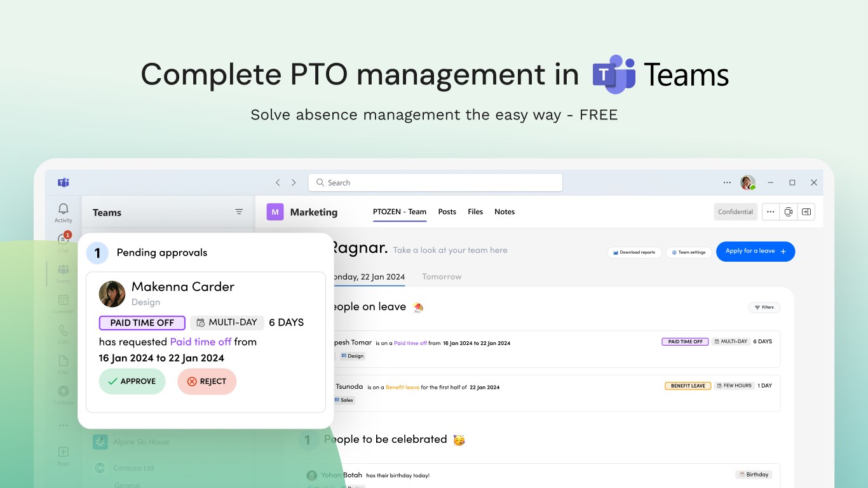Click the FEW HOURS badge in Tsunoda row
This screenshot has height=488, width=868.
pyautogui.click(x=734, y=386)
